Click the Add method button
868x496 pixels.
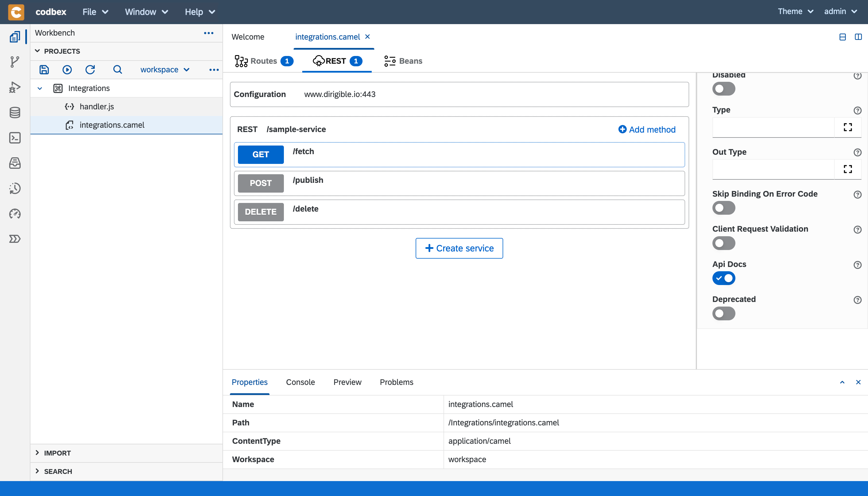648,129
